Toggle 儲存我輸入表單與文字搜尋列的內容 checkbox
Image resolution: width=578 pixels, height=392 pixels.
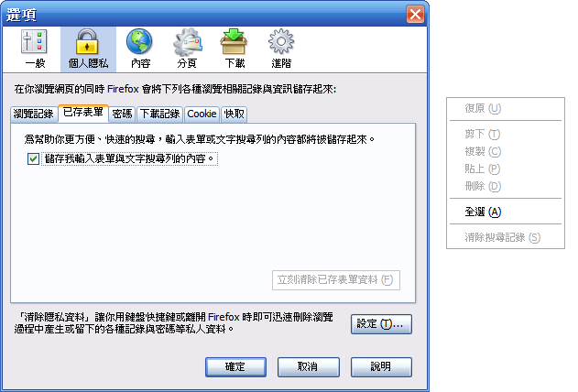33,158
